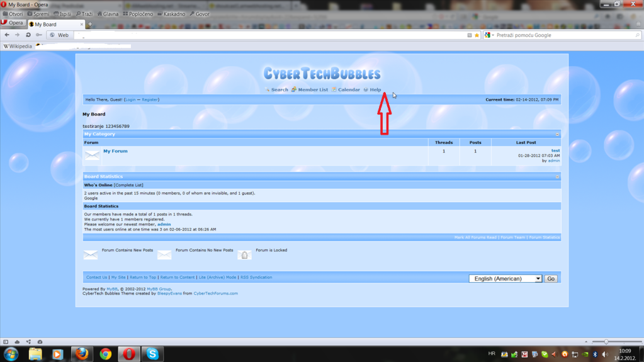Bookmark page with the star icon
The width and height of the screenshot is (644, 362).
(x=477, y=35)
